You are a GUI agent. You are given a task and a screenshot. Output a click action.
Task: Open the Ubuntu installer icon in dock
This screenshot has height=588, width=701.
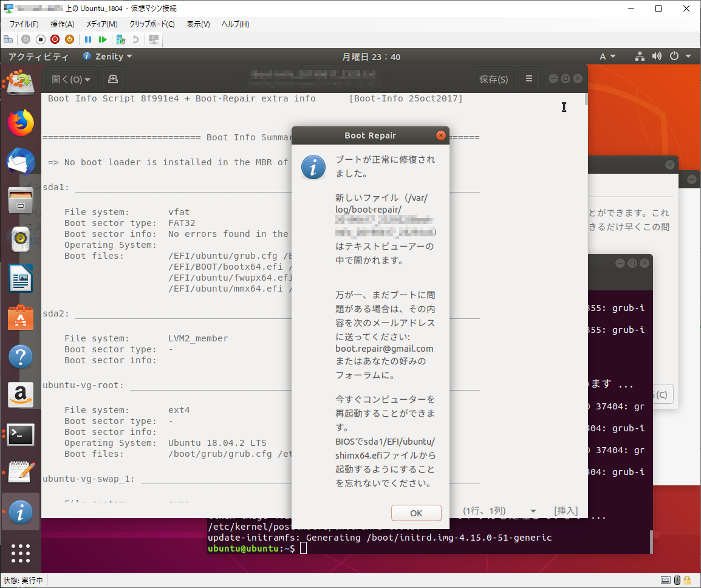tap(21, 82)
